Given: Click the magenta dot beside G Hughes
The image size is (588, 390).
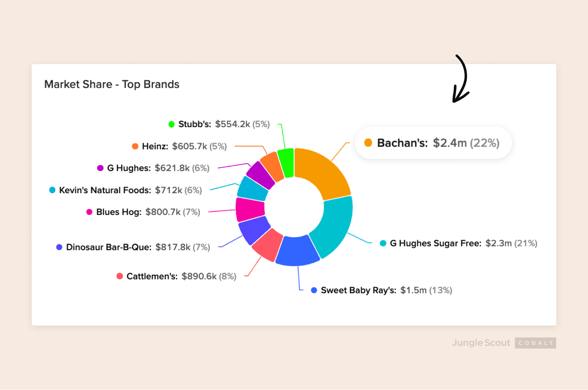Looking at the screenshot, I should coord(100,168).
